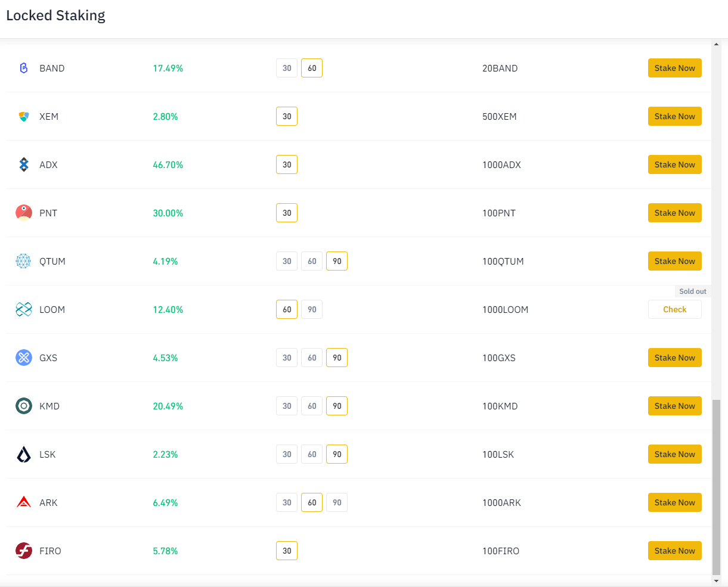This screenshot has height=587, width=728.
Task: Select 90-day duration for LOOM
Action: pos(312,309)
